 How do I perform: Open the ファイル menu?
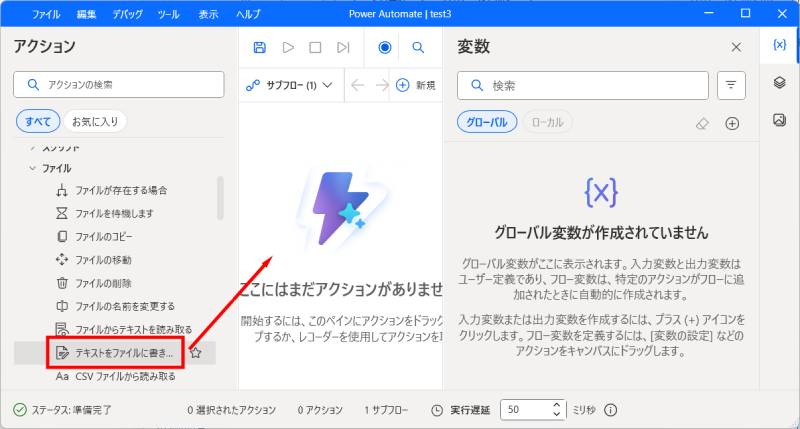tap(46, 14)
